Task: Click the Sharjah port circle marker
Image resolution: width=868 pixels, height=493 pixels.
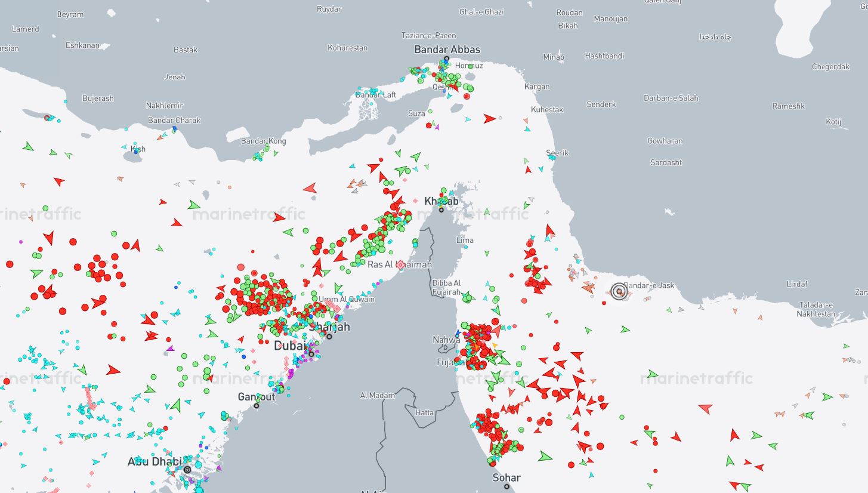Action: click(329, 337)
